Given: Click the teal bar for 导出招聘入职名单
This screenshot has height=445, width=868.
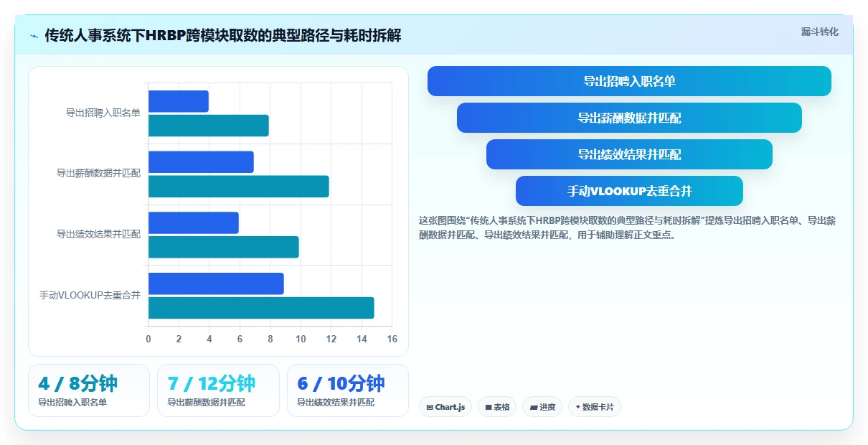Looking at the screenshot, I should coord(209,126).
